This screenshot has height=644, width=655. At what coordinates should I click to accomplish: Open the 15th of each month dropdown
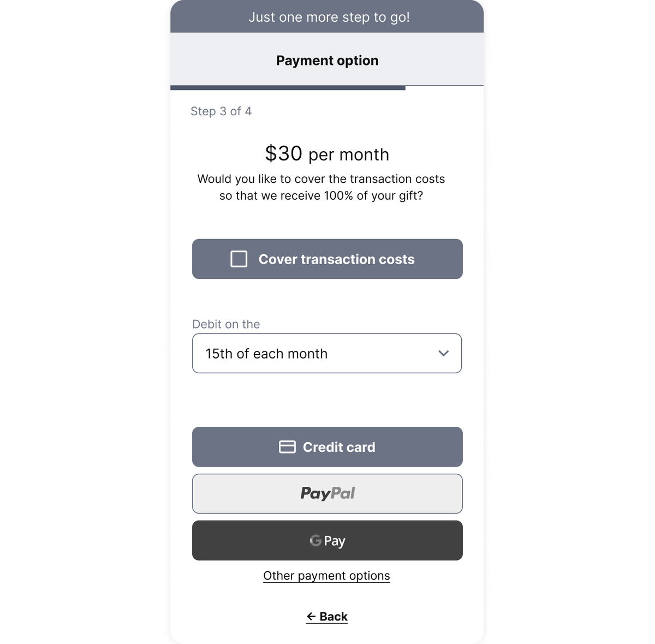pyautogui.click(x=326, y=354)
